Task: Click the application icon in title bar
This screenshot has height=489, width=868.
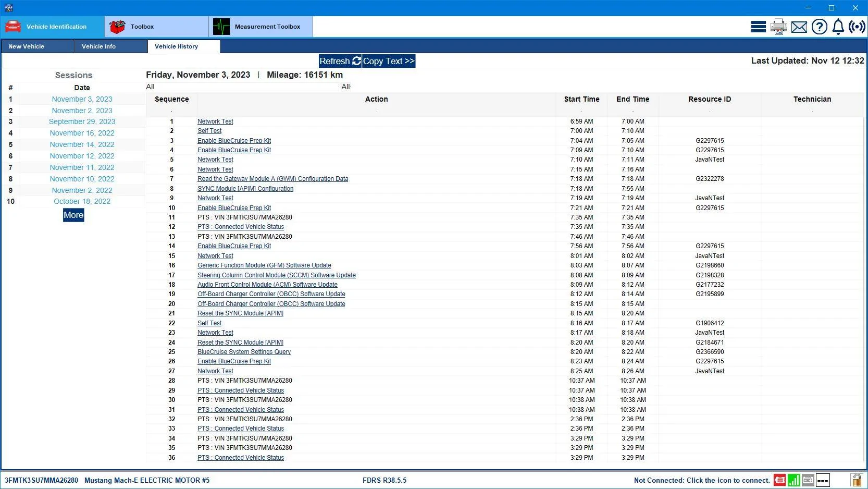Action: pyautogui.click(x=8, y=8)
